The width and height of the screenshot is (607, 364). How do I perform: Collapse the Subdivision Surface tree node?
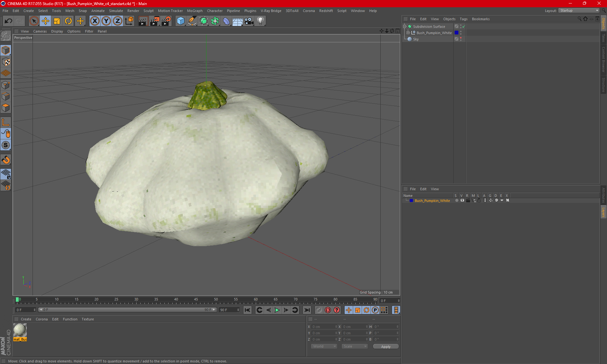(x=405, y=27)
